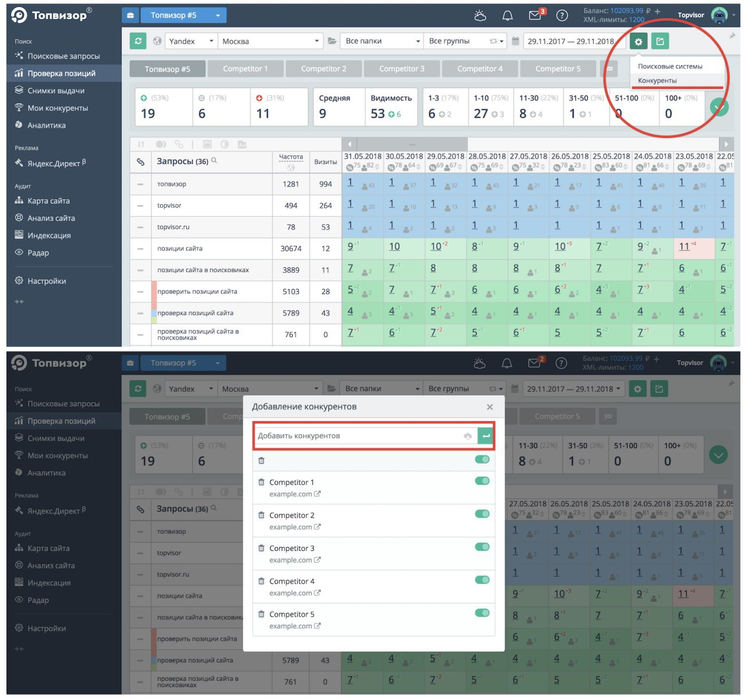Screen dimensions: 745x700
Task: Open the example.com link under Competitor 5
Action: tap(295, 626)
